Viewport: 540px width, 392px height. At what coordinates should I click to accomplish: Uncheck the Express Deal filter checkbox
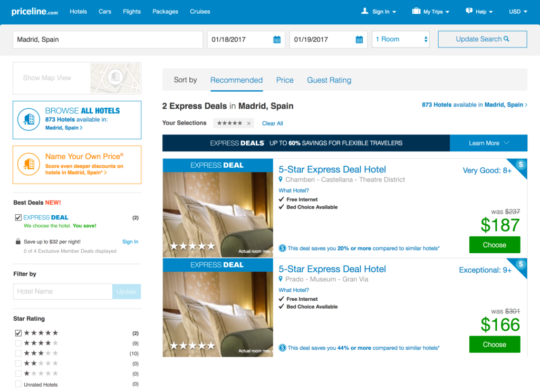click(18, 217)
